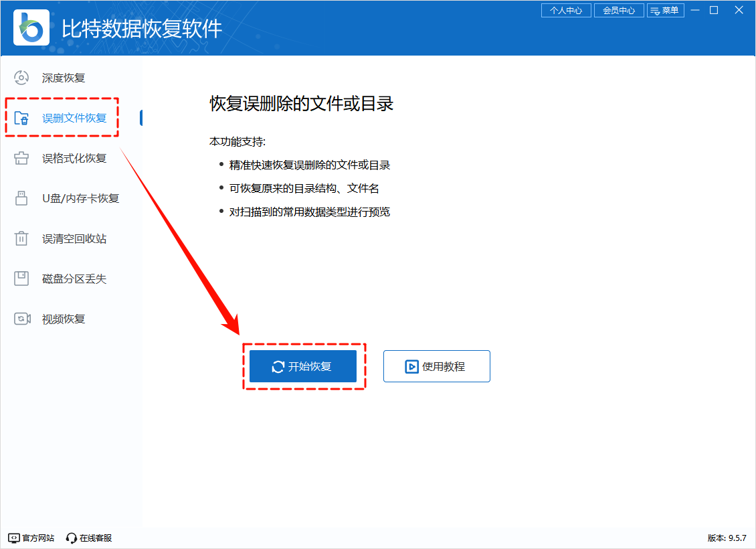Image resolution: width=756 pixels, height=549 pixels.
Task: Select 深度恢复 in the sidebar
Action: point(72,78)
